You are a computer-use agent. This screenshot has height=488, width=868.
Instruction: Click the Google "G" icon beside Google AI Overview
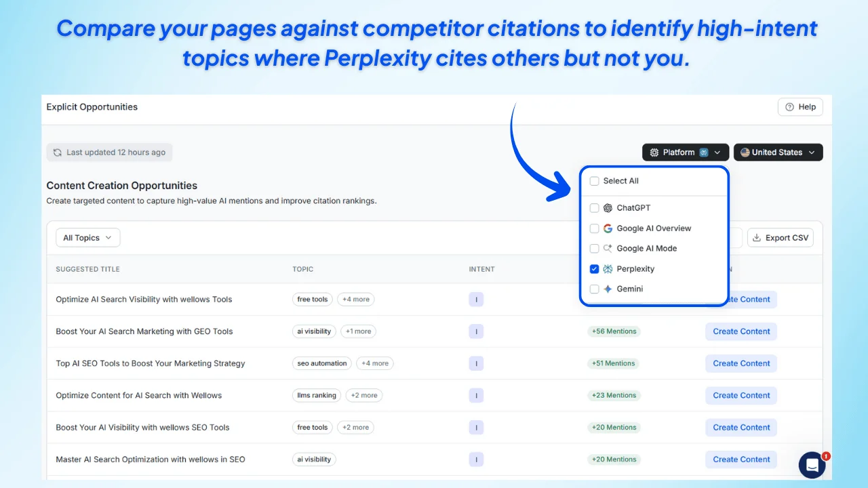click(x=608, y=228)
